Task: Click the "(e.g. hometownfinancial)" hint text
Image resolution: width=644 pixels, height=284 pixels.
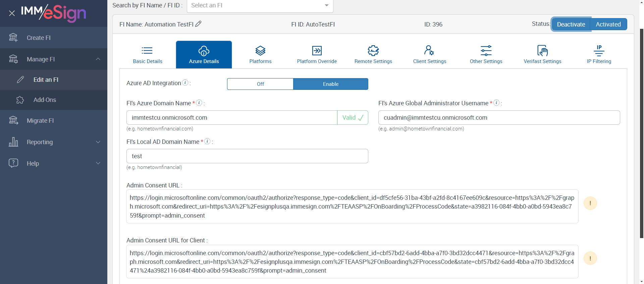Action: pyautogui.click(x=154, y=167)
